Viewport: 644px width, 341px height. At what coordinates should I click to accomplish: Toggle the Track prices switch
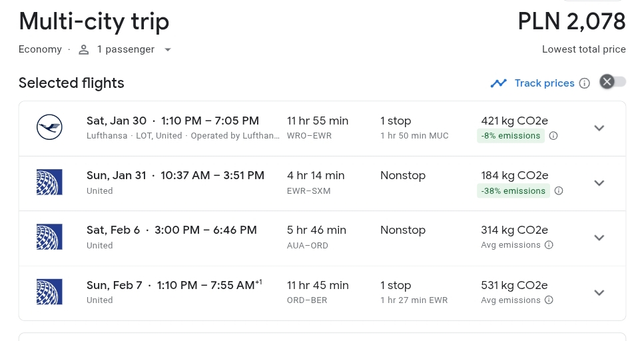coord(613,82)
